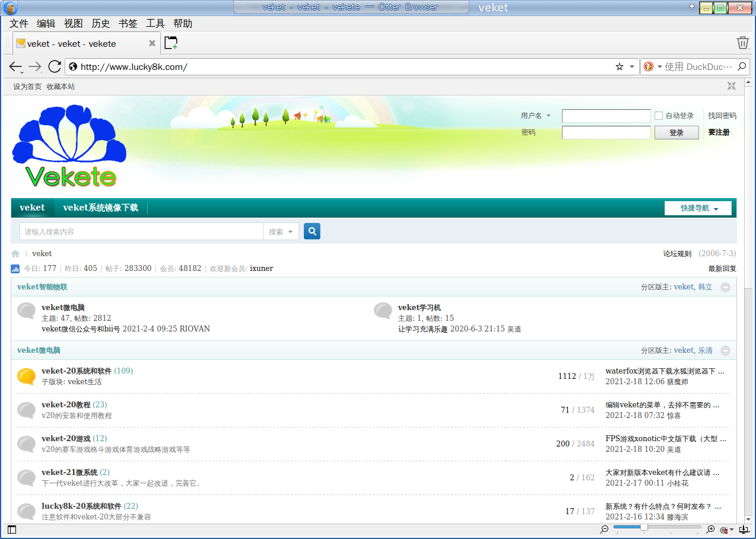The image size is (756, 539).
Task: Open the downloads icon in status bar
Action: (x=744, y=530)
